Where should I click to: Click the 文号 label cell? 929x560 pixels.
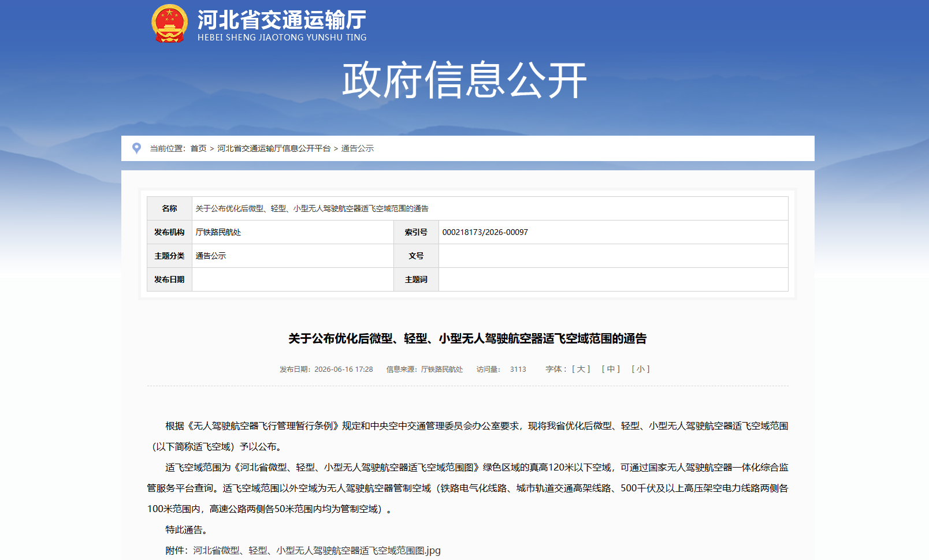point(416,256)
